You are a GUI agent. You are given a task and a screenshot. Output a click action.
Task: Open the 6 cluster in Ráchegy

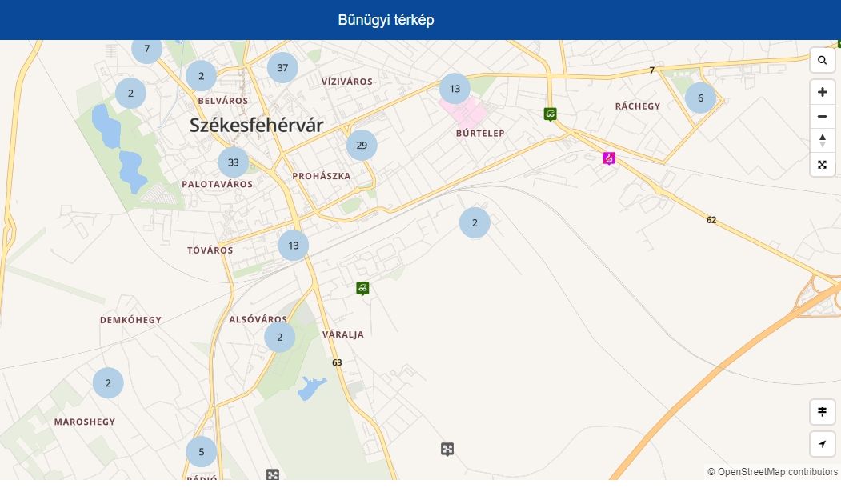pyautogui.click(x=700, y=98)
